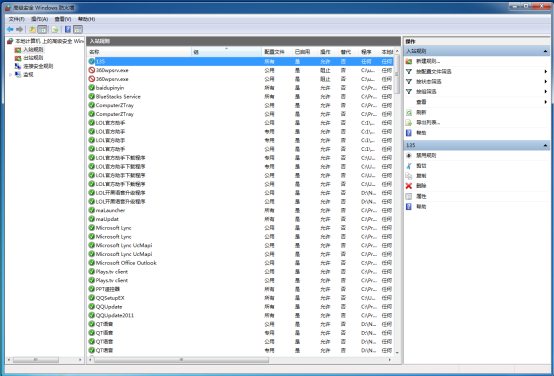Sort by the 操作 column header

tap(328, 52)
